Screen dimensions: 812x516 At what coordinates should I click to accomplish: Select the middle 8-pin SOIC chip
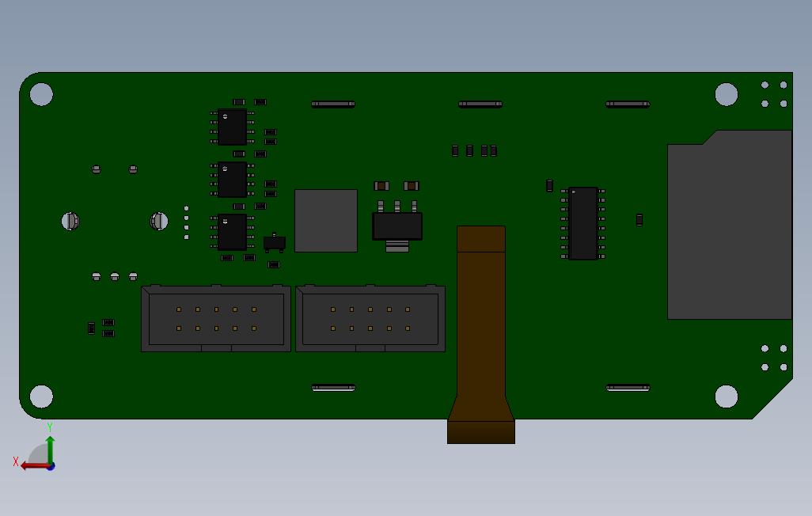pyautogui.click(x=232, y=180)
